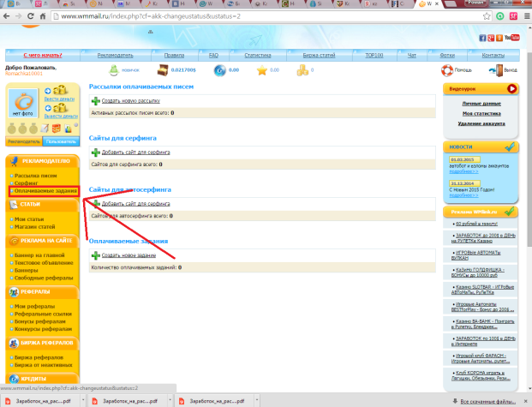Open Свободные рефералы sidebar item

point(44,278)
